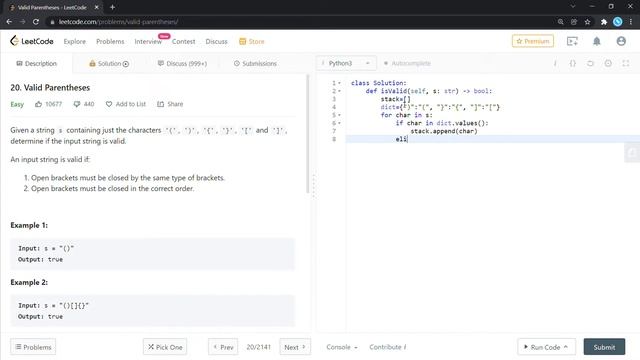The height and width of the screenshot is (360, 640).
Task: Open a new browser tab
Action: pos(112,7)
